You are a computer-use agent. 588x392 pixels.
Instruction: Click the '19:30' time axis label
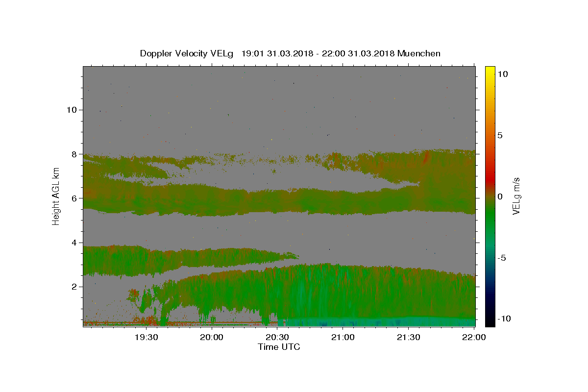[146, 338]
